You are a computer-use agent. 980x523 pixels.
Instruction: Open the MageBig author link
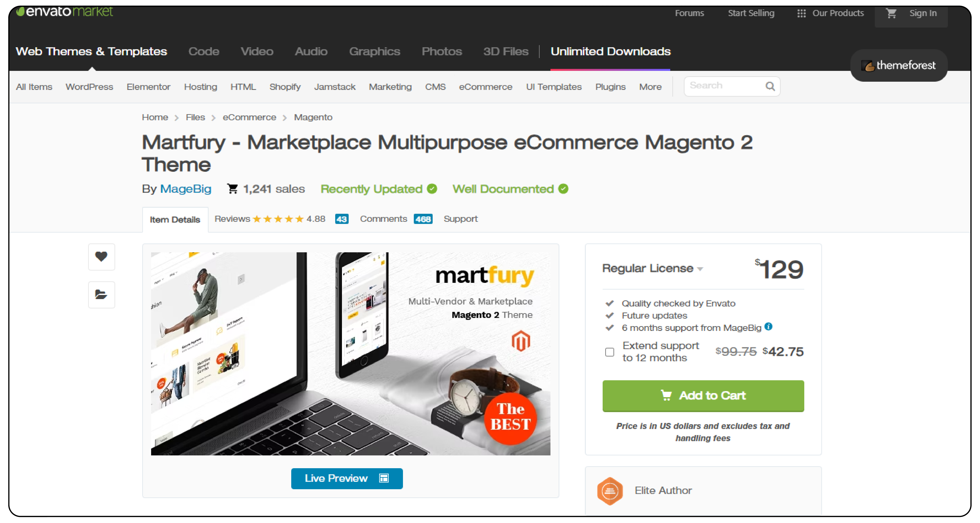click(x=186, y=189)
